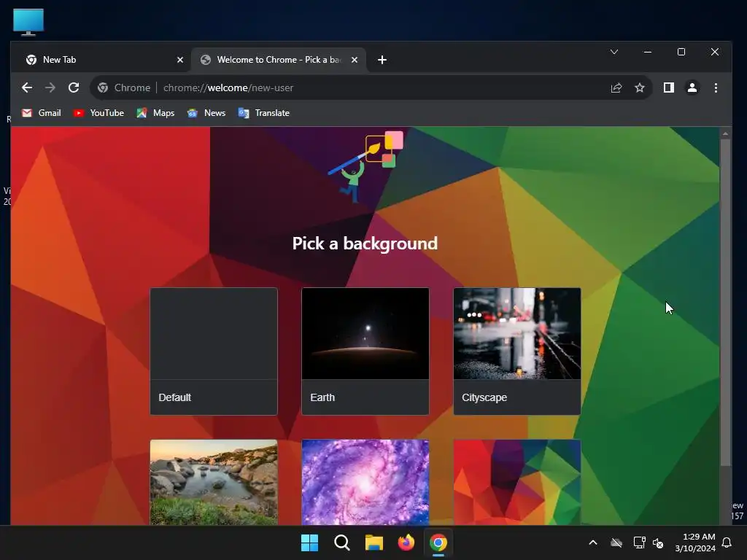747x560 pixels.
Task: Pick the geometric shapes background thumbnail
Action: (517, 482)
